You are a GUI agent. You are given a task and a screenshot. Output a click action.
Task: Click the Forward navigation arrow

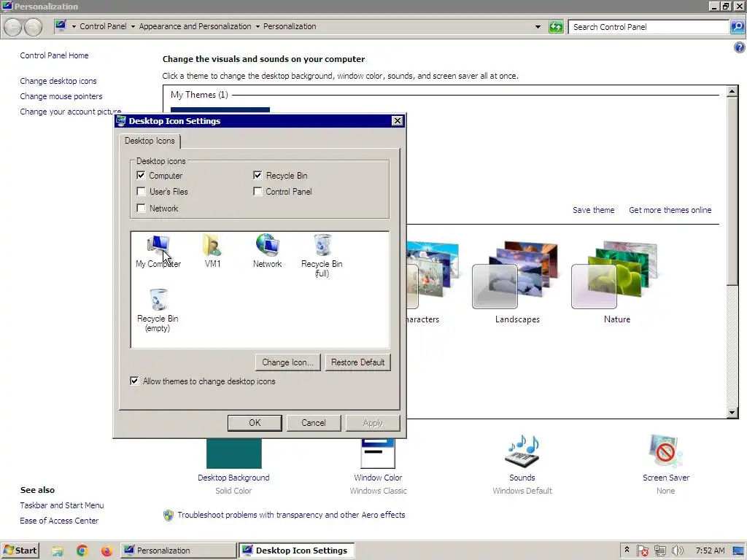(33, 27)
